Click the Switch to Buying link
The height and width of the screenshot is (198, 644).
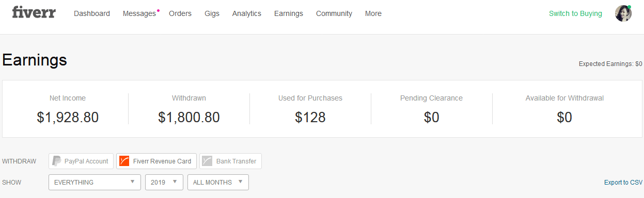(x=575, y=13)
